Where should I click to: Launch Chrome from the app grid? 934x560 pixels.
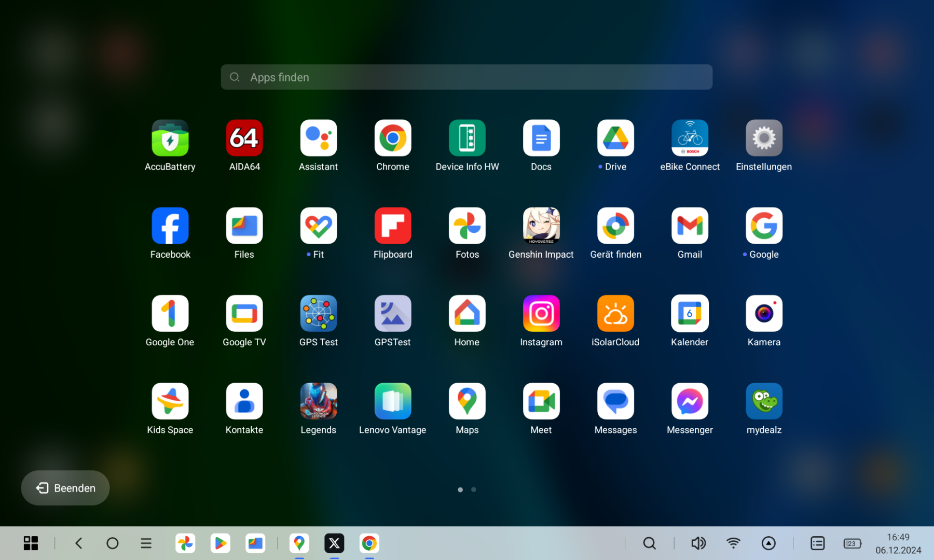point(393,138)
